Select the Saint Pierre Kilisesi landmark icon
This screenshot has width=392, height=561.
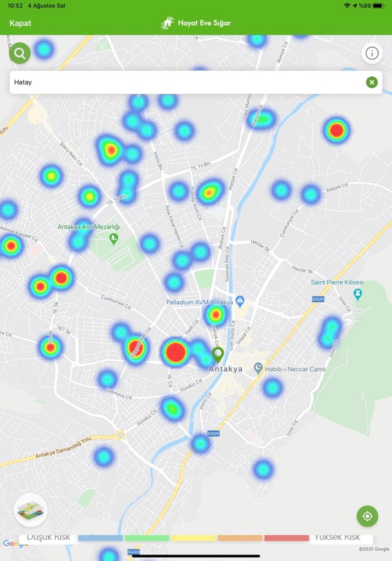[x=358, y=294]
